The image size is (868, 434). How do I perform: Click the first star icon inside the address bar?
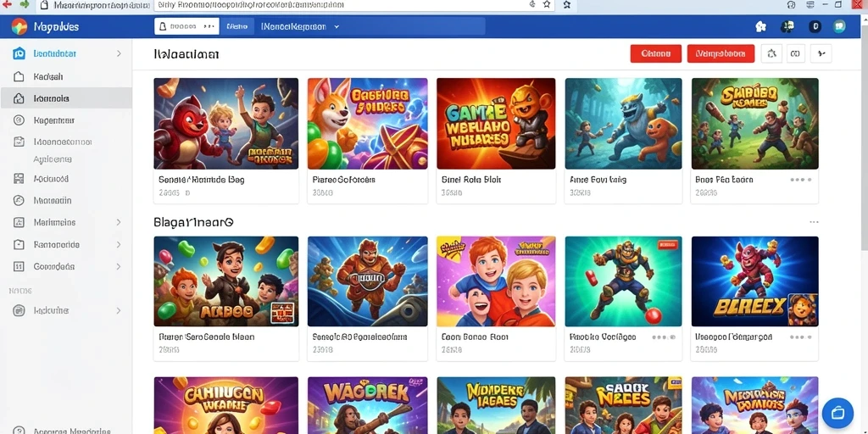[547, 4]
